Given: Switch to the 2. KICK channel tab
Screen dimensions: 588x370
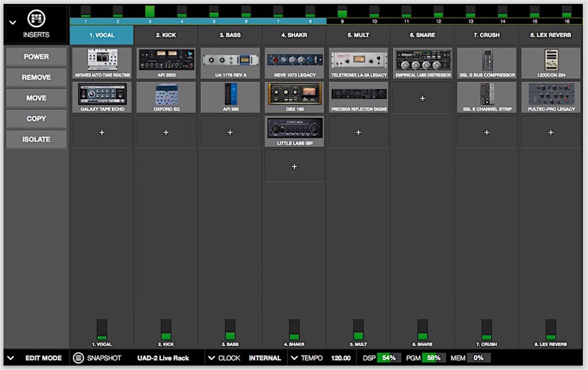Looking at the screenshot, I should pyautogui.click(x=166, y=35).
